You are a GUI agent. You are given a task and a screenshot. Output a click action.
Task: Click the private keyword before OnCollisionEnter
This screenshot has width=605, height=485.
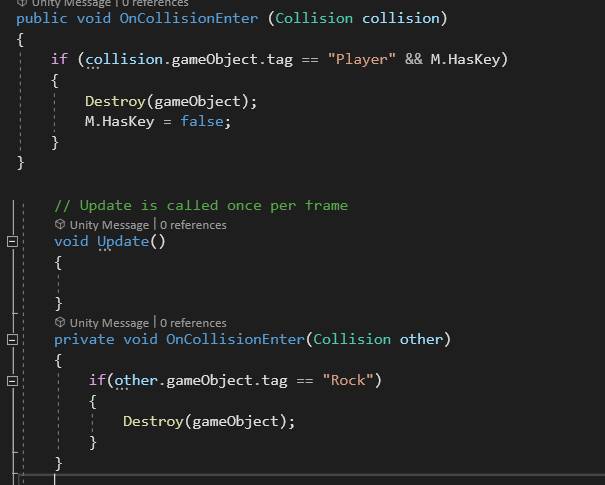point(84,340)
